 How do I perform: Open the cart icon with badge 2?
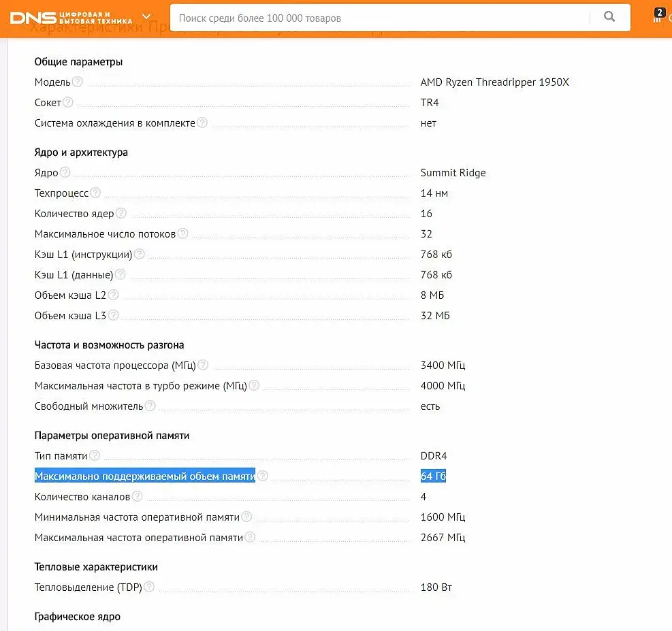(658, 16)
